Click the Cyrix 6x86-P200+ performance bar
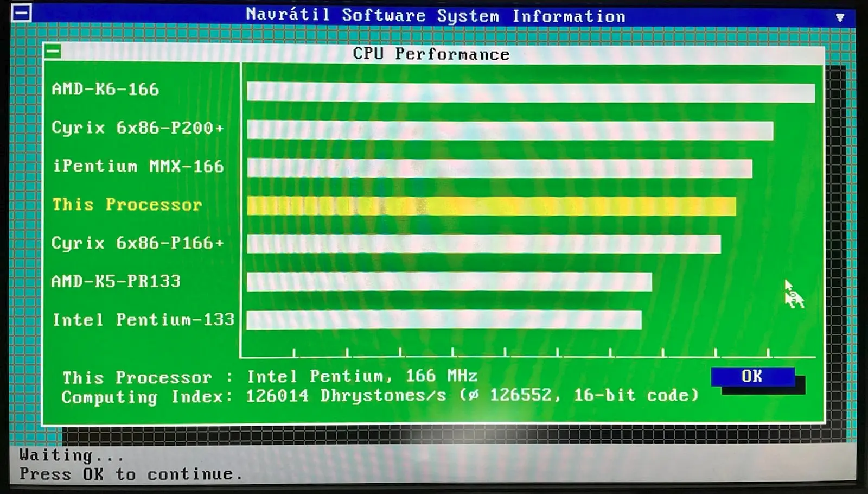Image resolution: width=868 pixels, height=494 pixels. pyautogui.click(x=510, y=130)
